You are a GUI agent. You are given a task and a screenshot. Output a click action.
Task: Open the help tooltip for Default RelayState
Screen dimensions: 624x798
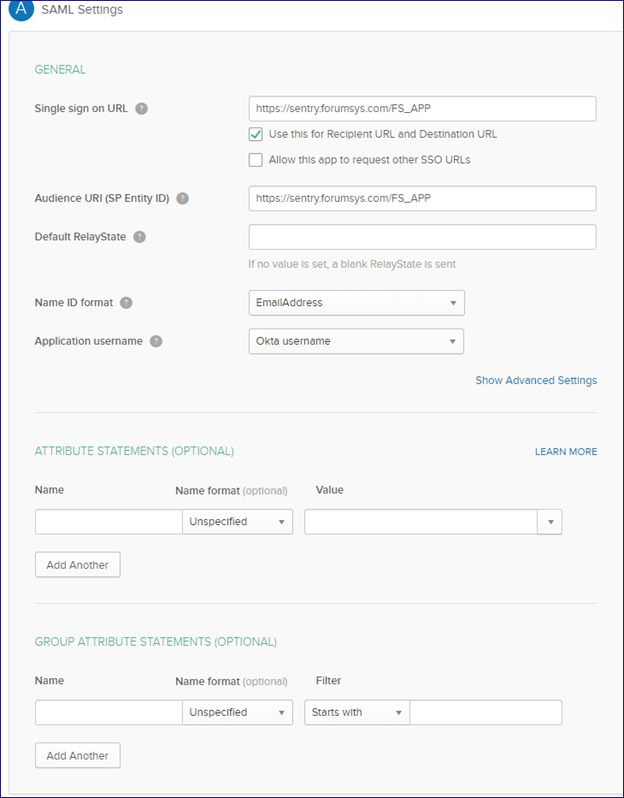click(x=139, y=237)
